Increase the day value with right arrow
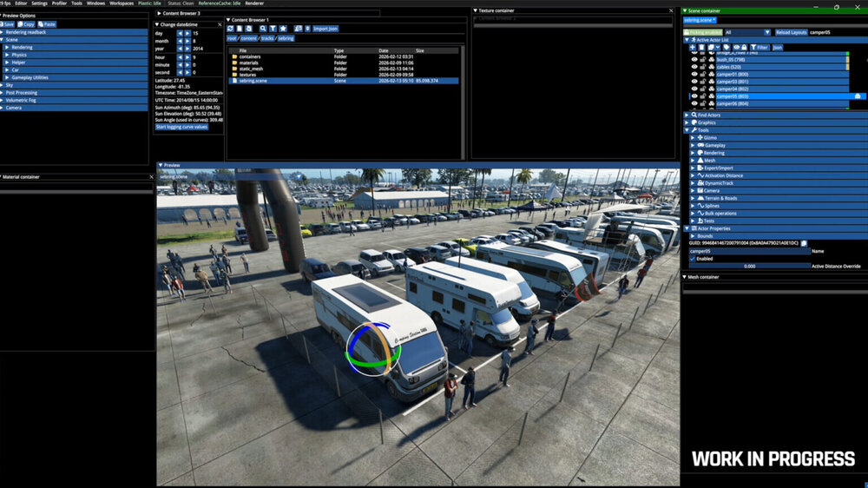This screenshot has height=488, width=868. (x=187, y=33)
